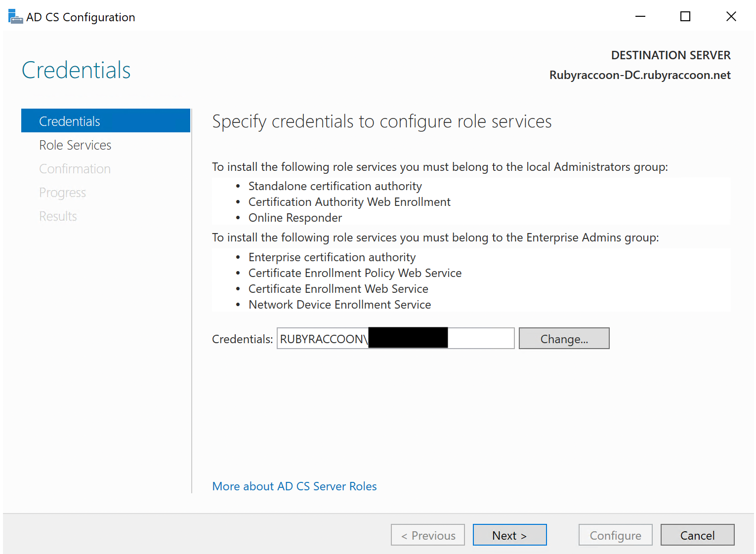Viewport: 756px width, 554px height.
Task: Click the Change... button
Action: (564, 338)
